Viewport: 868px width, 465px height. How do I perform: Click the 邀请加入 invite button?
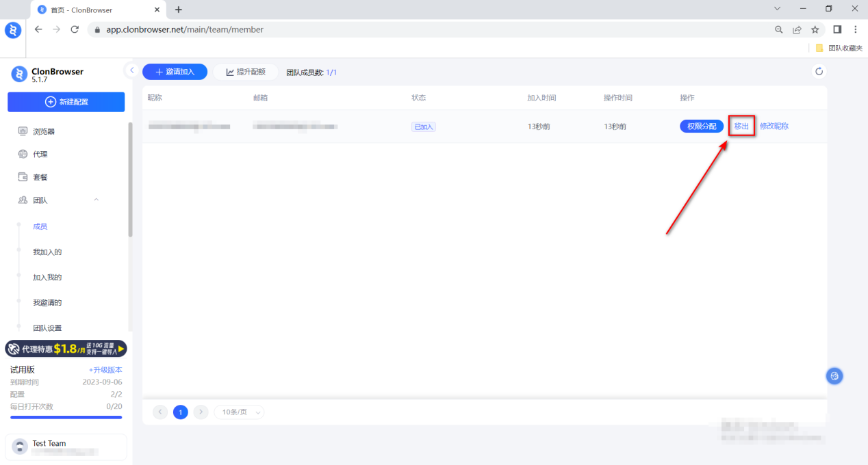pos(175,72)
